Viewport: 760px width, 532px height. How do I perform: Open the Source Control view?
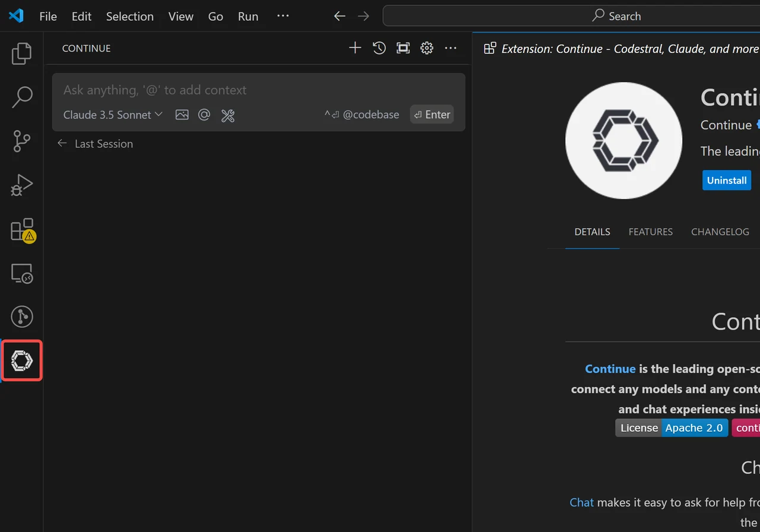pyautogui.click(x=21, y=141)
